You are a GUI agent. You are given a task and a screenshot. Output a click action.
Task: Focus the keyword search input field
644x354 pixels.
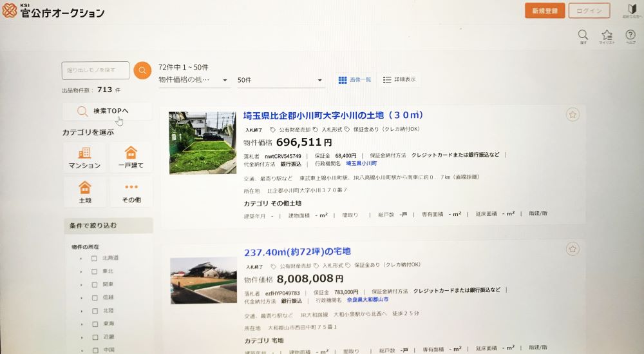coord(95,70)
